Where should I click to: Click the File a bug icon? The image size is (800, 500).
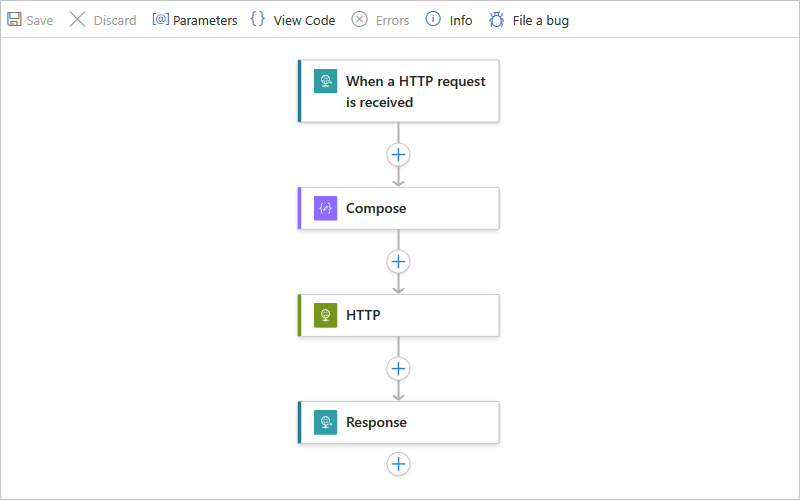[497, 20]
